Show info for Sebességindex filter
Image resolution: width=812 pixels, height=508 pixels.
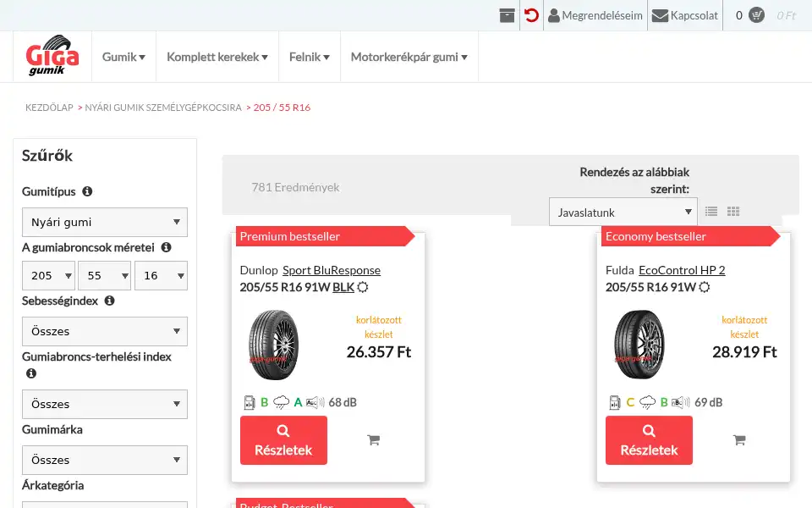coord(109,301)
